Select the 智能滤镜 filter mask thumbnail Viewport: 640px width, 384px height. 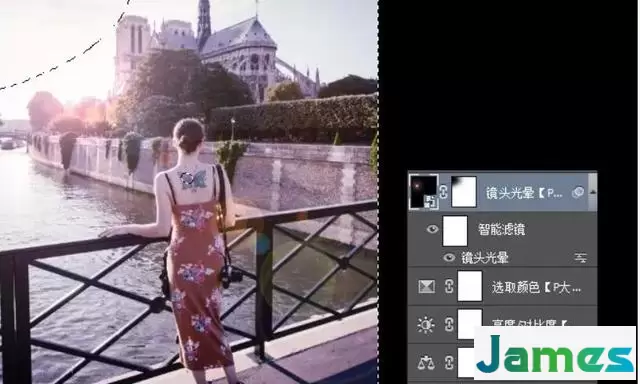pyautogui.click(x=455, y=231)
